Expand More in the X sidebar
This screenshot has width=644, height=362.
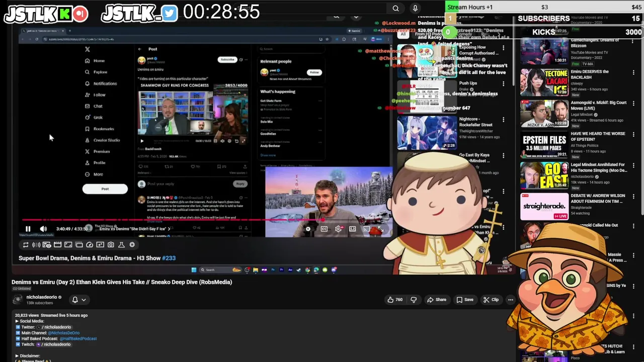pos(94,174)
